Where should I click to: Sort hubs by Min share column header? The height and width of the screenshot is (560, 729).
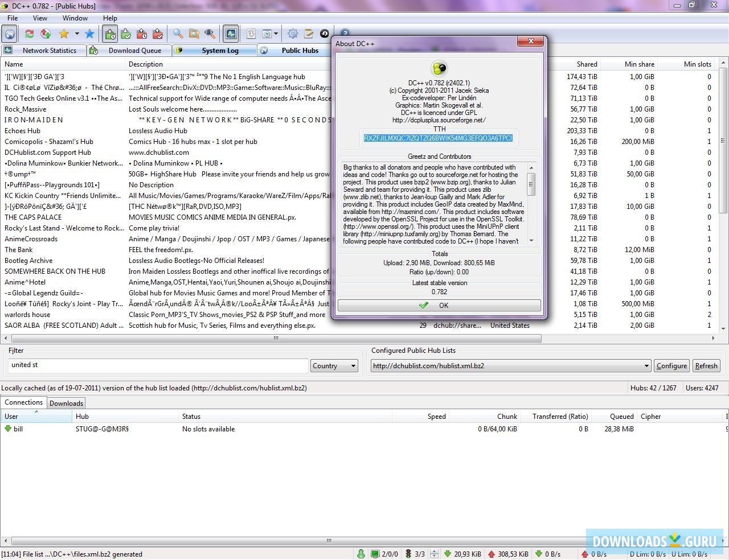(629, 64)
